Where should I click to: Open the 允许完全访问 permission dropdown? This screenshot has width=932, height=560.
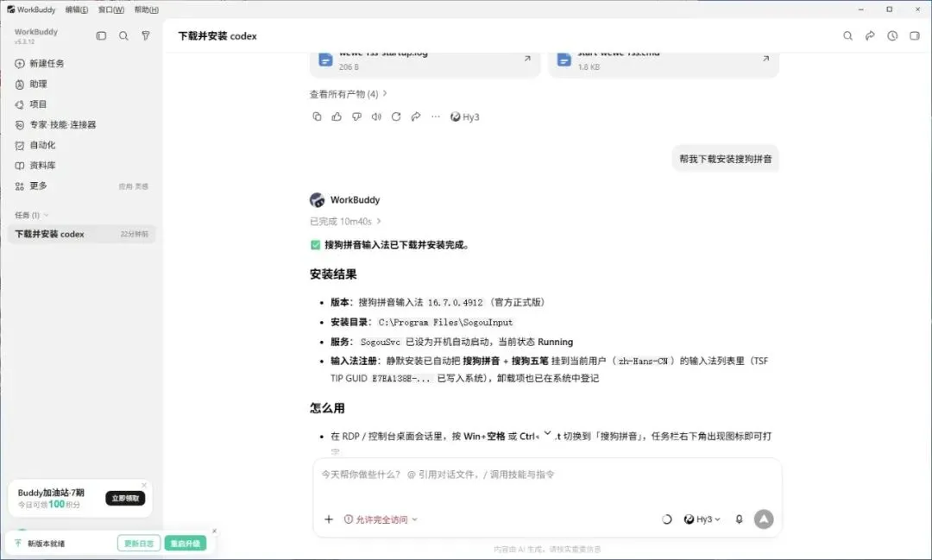point(381,519)
